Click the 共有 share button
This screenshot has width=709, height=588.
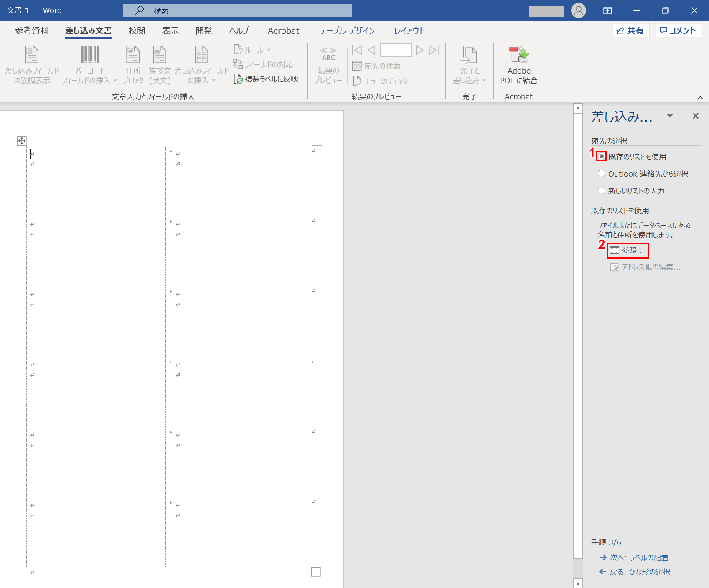click(x=630, y=30)
